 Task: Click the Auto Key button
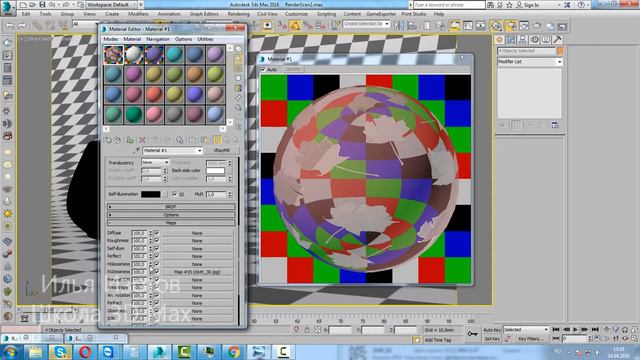click(x=492, y=330)
